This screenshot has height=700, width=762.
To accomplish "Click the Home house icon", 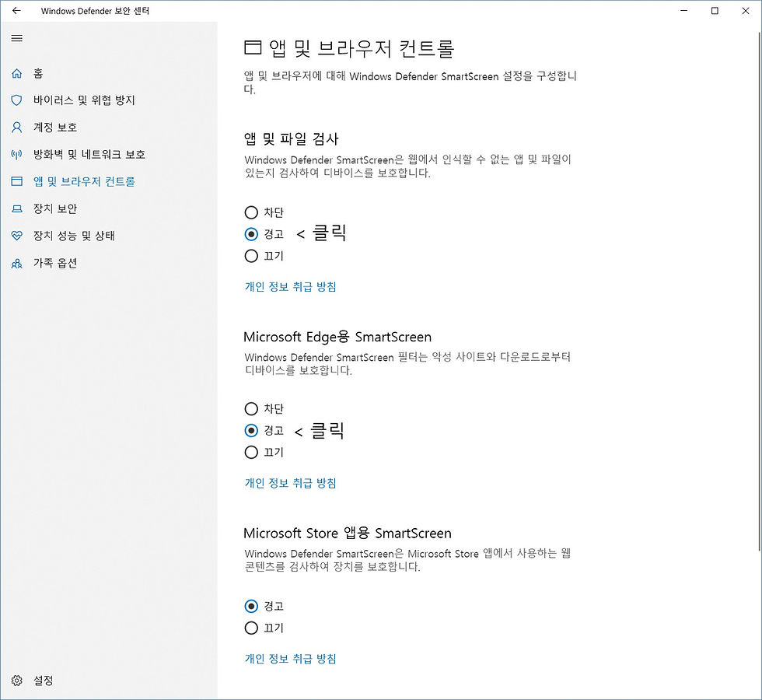I will (x=16, y=73).
